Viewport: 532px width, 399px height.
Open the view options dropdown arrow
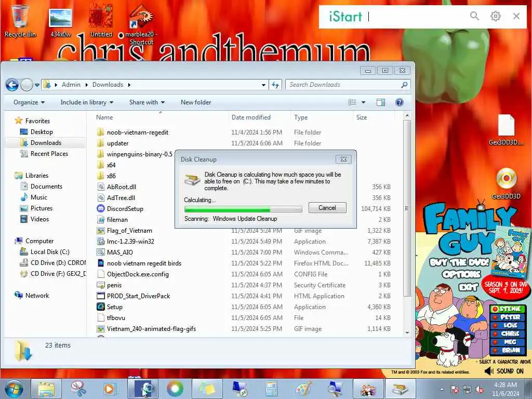coord(363,102)
